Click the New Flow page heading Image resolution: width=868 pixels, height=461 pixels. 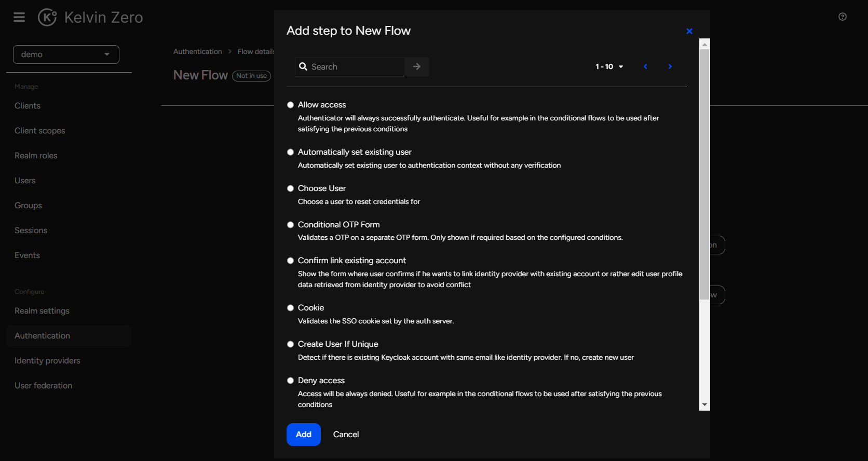point(200,75)
